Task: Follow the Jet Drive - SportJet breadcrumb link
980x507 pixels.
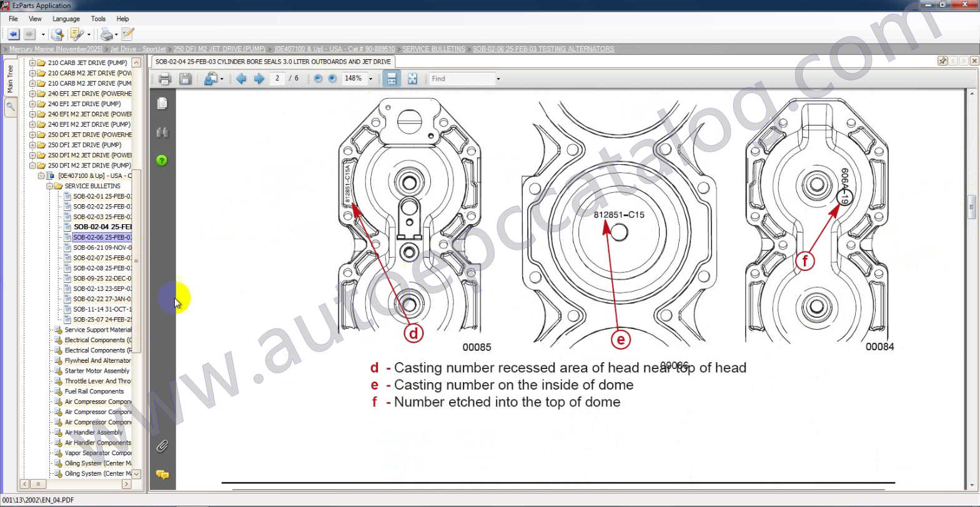Action: [x=138, y=49]
